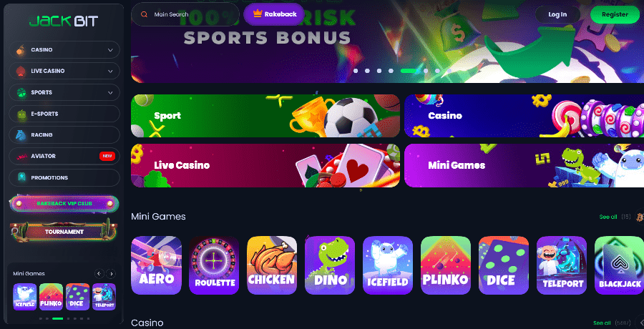Open the Rakeback crown button

click(x=274, y=14)
